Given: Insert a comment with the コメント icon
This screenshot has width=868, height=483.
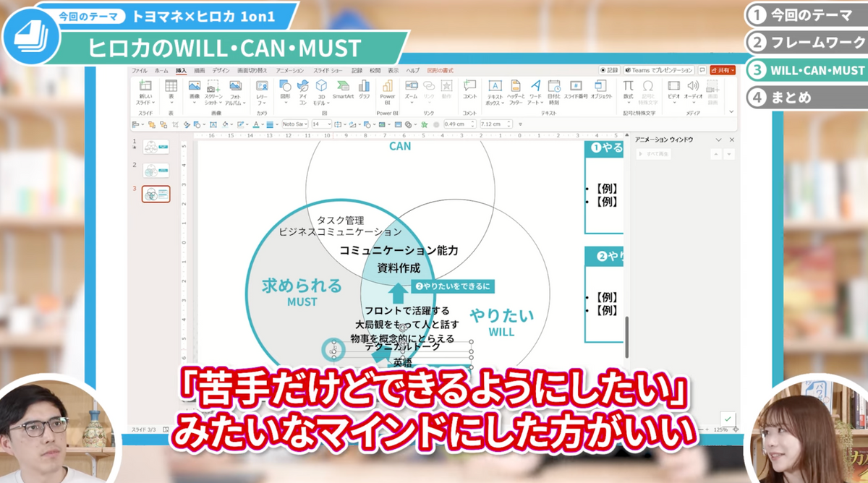Looking at the screenshot, I should [x=469, y=90].
